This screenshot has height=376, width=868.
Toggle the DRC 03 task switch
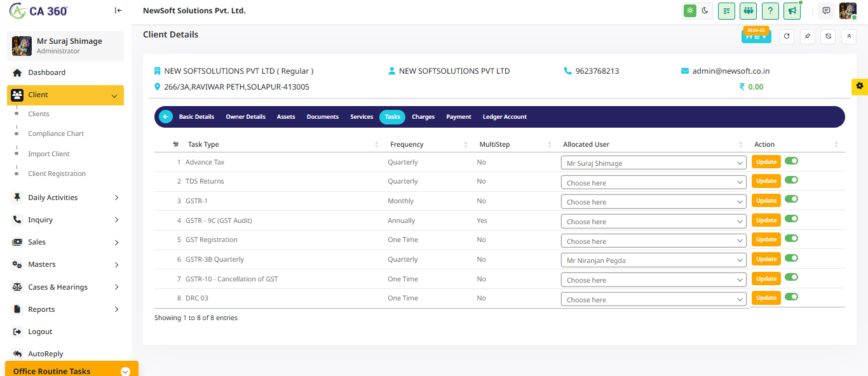[x=791, y=297]
